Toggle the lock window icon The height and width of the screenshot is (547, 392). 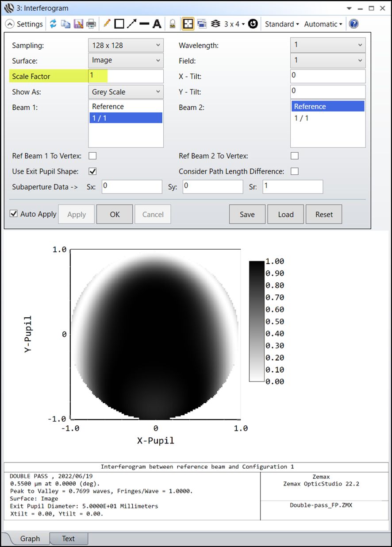pos(173,24)
